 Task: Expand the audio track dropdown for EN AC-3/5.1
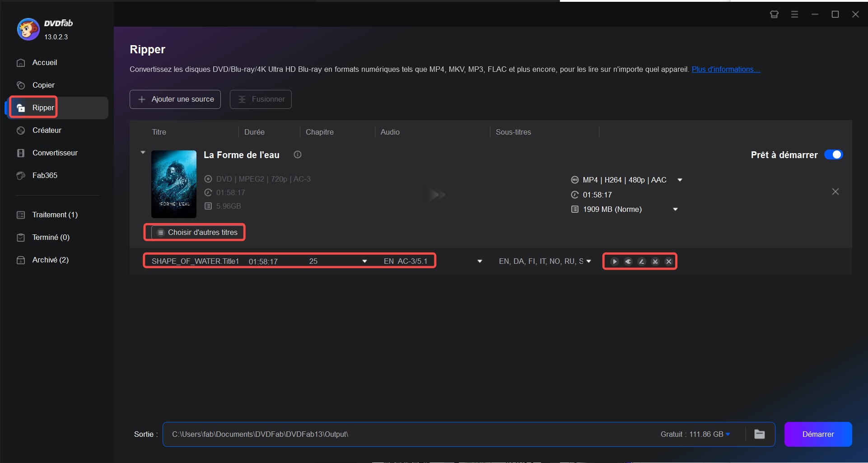(480, 261)
